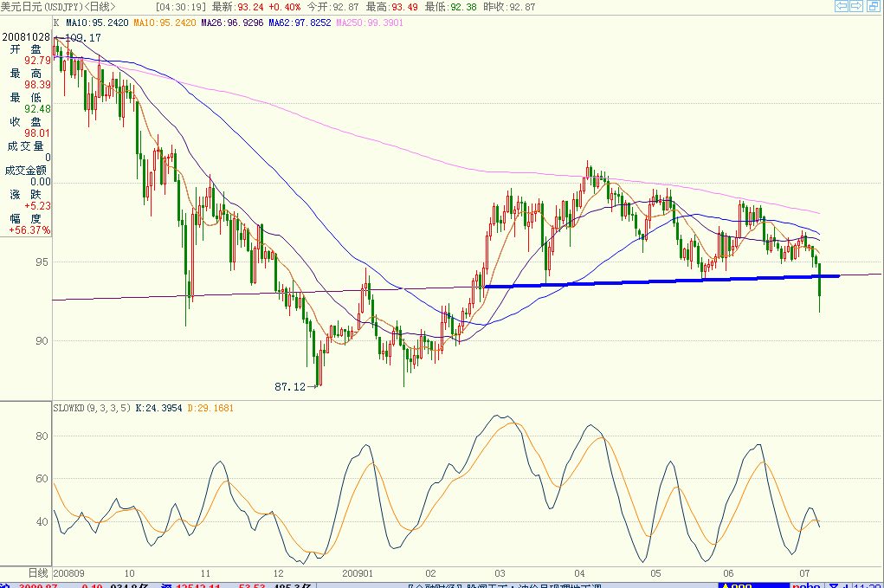This screenshot has width=884, height=588.
Task: Click the 109.17 high price annotation
Action: click(x=83, y=38)
